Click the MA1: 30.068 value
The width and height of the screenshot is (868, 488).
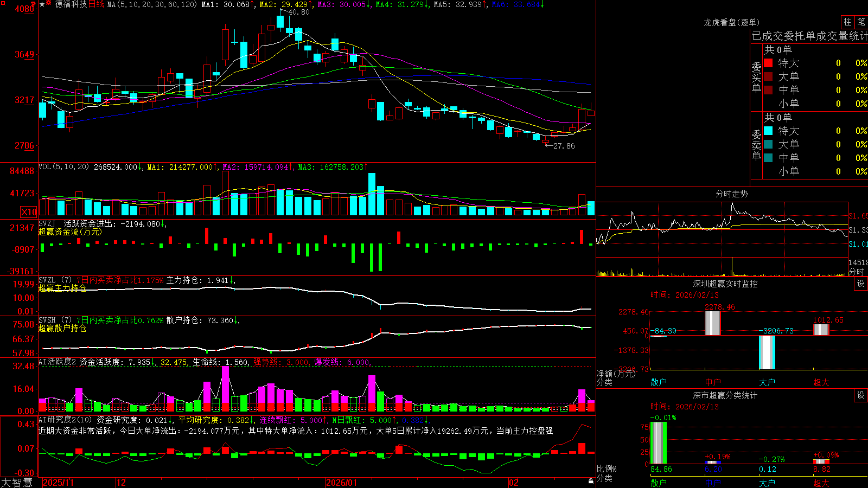tap(227, 4)
